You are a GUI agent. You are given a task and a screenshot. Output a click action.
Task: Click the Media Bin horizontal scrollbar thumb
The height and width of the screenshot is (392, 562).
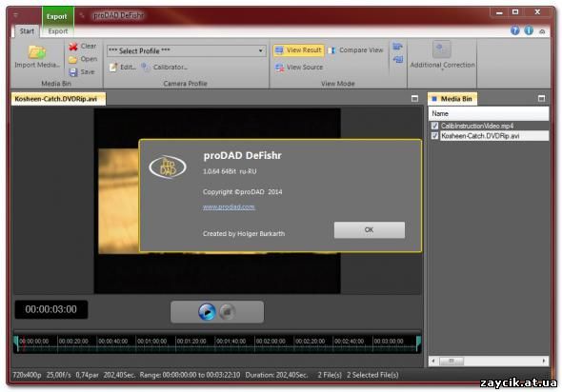pyautogui.click(x=452, y=361)
